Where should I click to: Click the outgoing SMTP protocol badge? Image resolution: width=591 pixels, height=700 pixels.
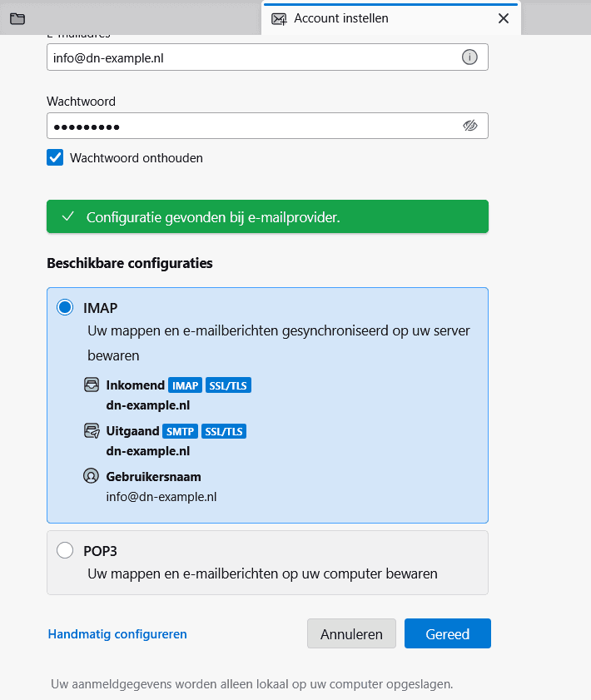(x=181, y=431)
